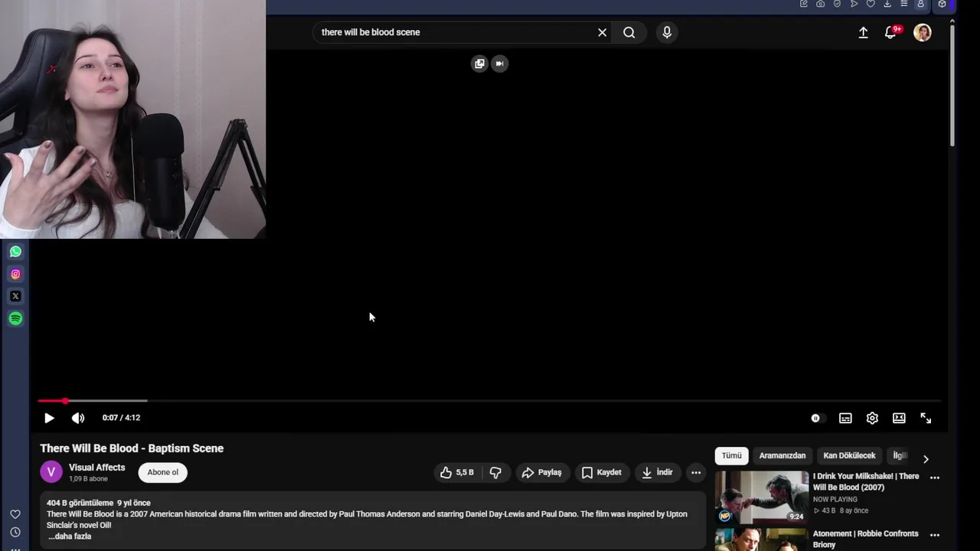This screenshot has height=551, width=980.
Task: Open Spotify from the browser sidebar
Action: pos(15,318)
